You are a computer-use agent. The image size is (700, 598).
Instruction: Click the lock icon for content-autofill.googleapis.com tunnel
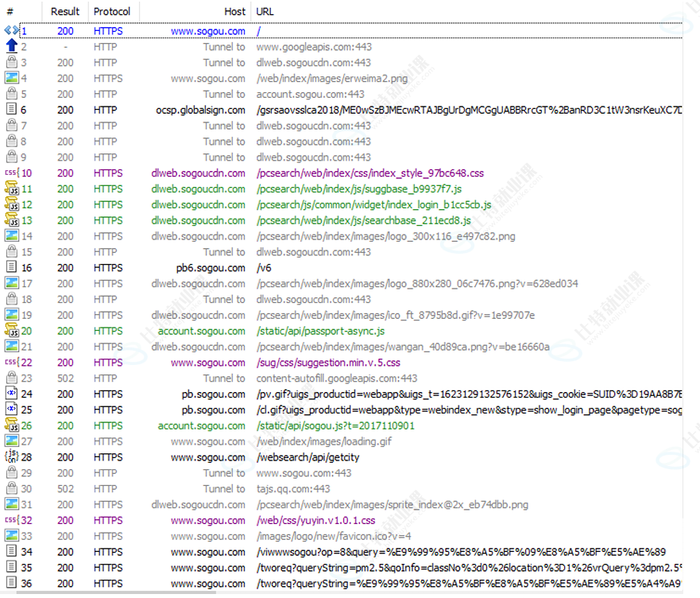[12, 378]
